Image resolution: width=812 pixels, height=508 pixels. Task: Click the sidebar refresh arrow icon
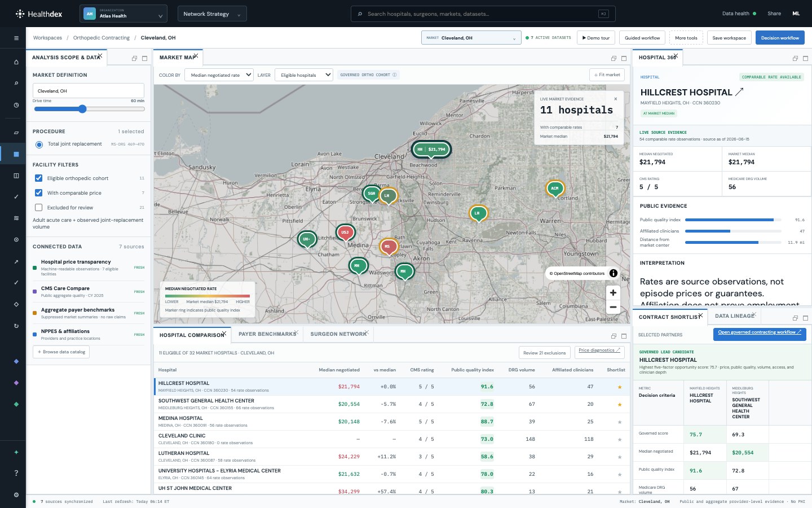point(16,326)
